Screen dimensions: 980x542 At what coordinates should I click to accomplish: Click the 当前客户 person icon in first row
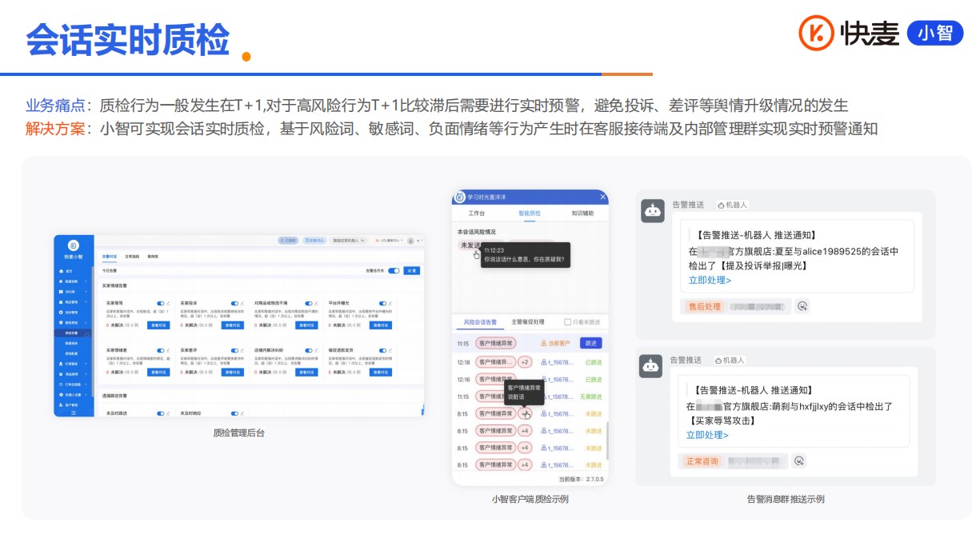[x=543, y=343]
